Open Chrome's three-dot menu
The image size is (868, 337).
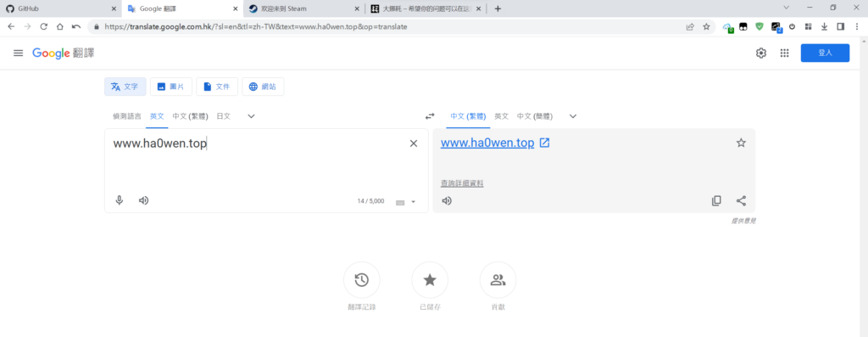[857, 26]
